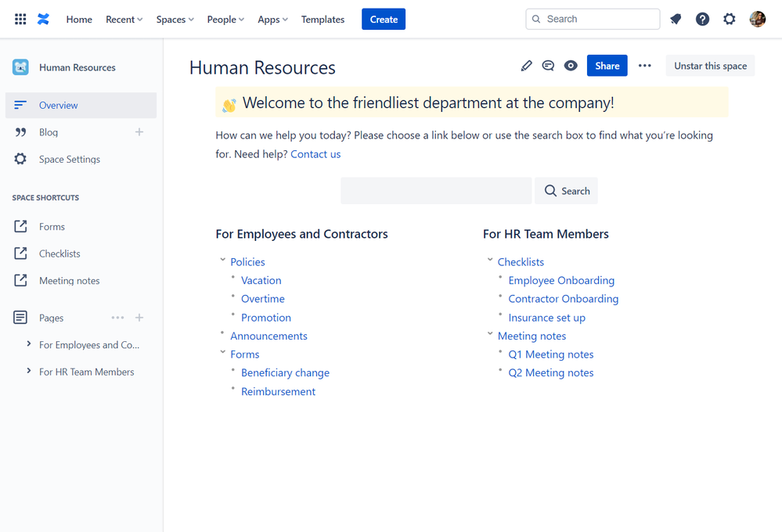The image size is (782, 532).
Task: Click the Human Resources space logo
Action: pyautogui.click(x=20, y=66)
